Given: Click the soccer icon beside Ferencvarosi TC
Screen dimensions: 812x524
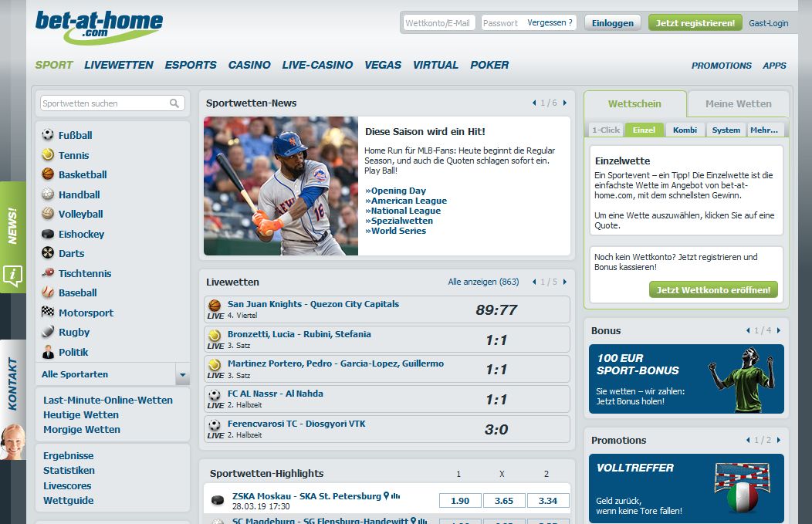Looking at the screenshot, I should [x=215, y=424].
